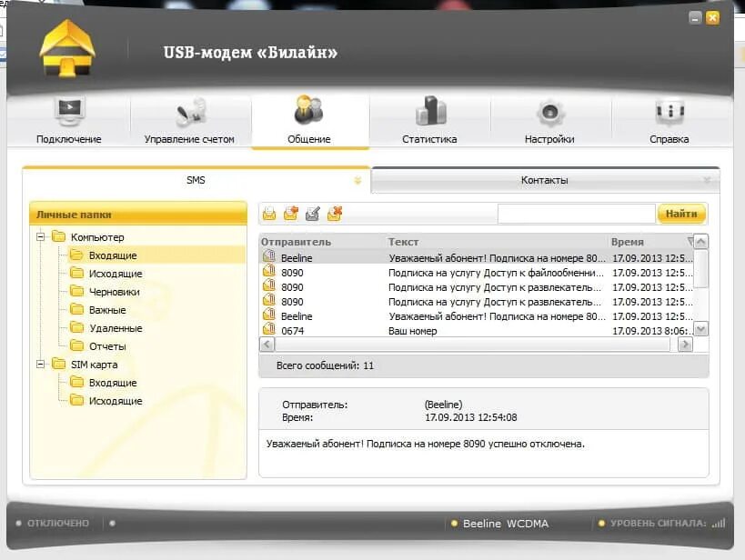Open the Справка help section
The height and width of the screenshot is (560, 745).
point(669,121)
